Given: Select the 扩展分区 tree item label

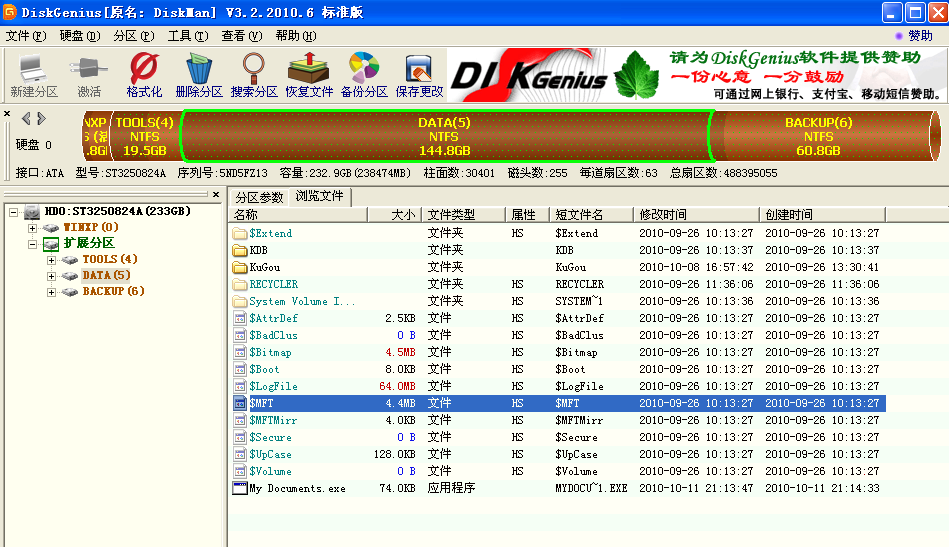Looking at the screenshot, I should pyautogui.click(x=89, y=243).
